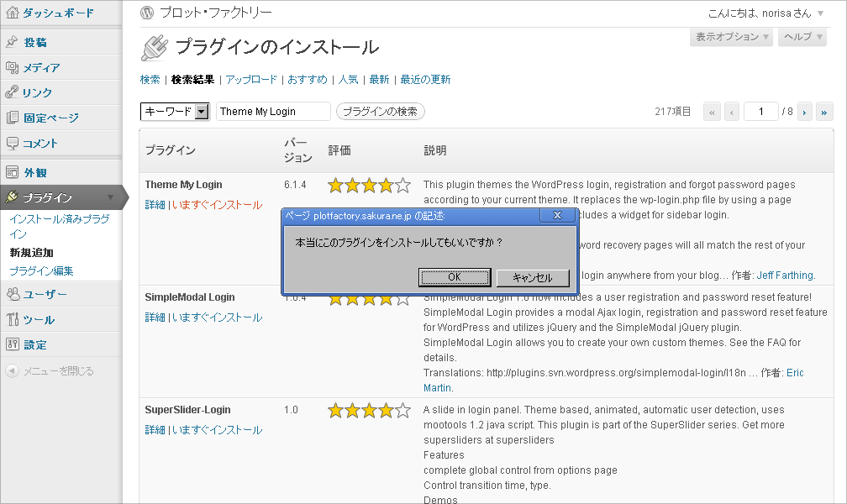Select 新規追加 in plugin submenu

pos(31,252)
